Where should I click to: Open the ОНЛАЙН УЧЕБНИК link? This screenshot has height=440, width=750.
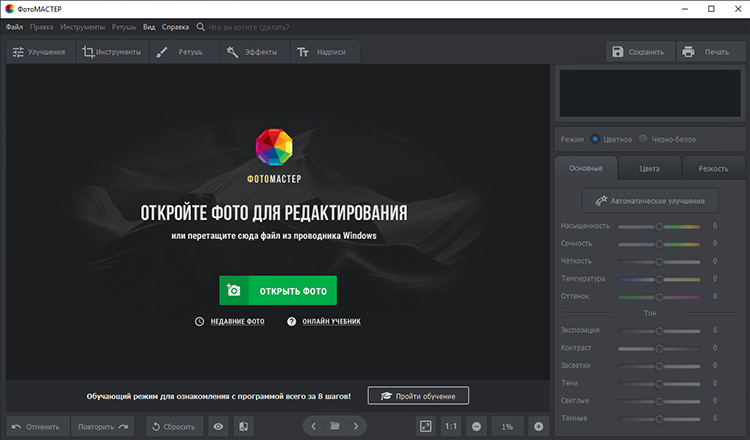tap(331, 321)
